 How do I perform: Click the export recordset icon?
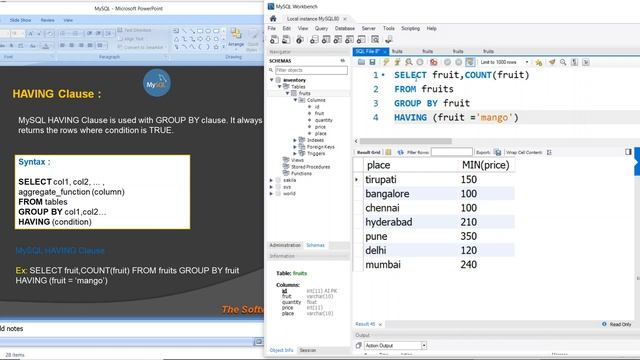(498, 152)
